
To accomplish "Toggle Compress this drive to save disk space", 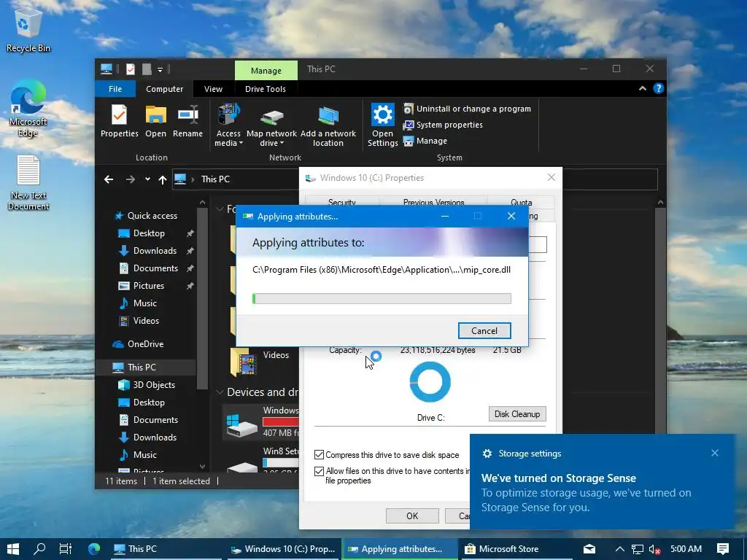I will tap(320, 455).
